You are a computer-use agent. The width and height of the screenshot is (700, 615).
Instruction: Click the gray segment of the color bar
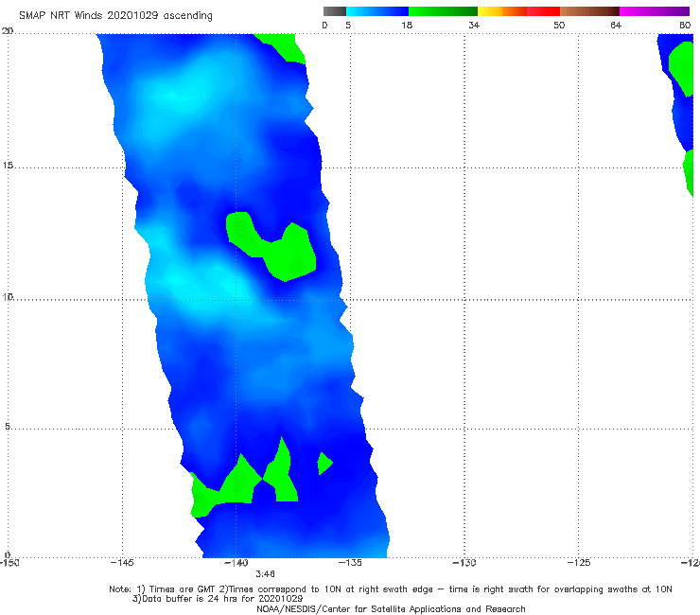click(x=335, y=11)
